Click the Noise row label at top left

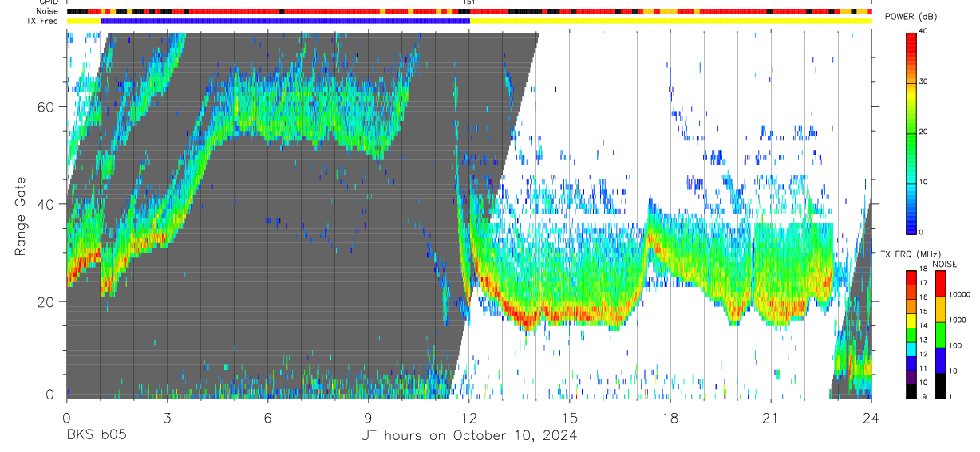point(47,11)
